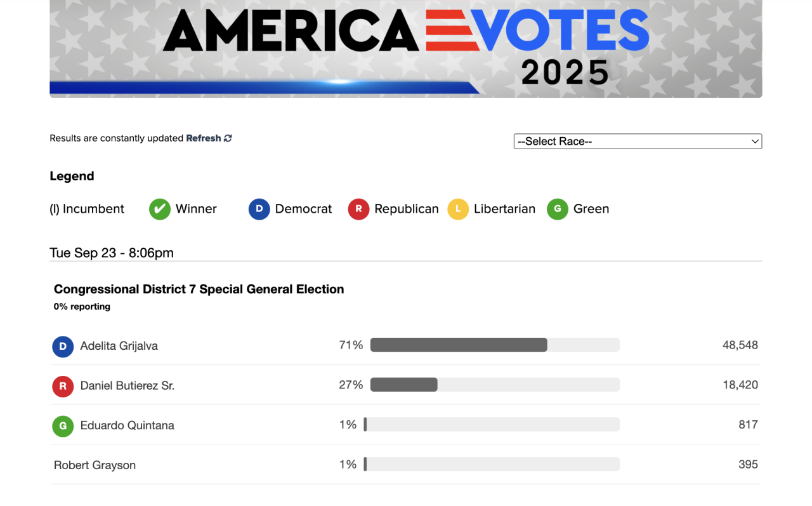Click the refresh circular arrows icon
Screen dimensions: 812x506
point(228,138)
